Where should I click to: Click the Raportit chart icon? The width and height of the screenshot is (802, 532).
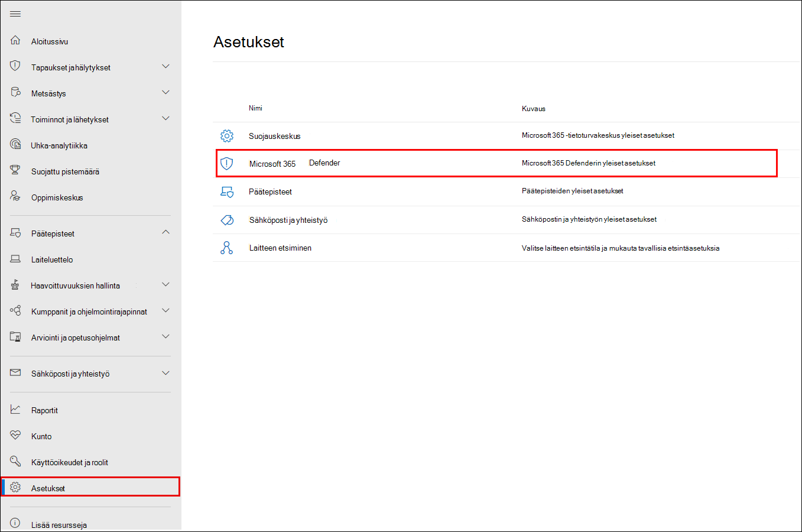tap(15, 409)
